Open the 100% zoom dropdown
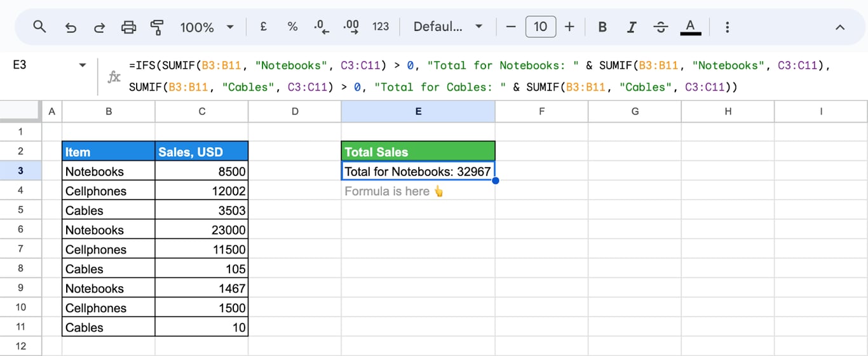This screenshot has width=868, height=356. (x=207, y=27)
